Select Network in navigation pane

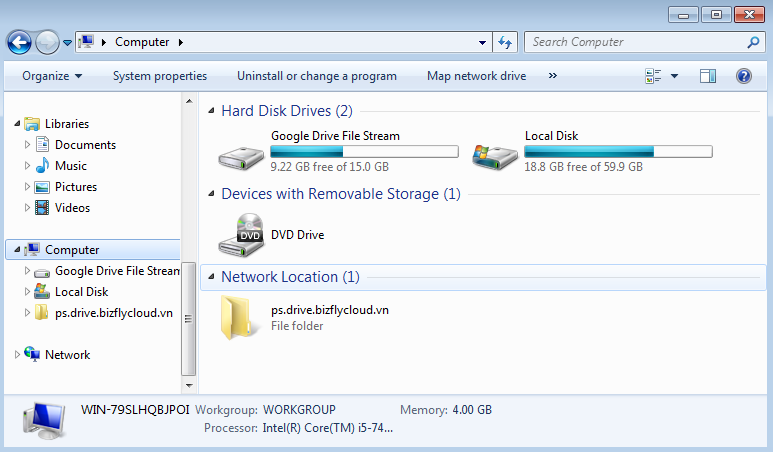[x=68, y=355]
